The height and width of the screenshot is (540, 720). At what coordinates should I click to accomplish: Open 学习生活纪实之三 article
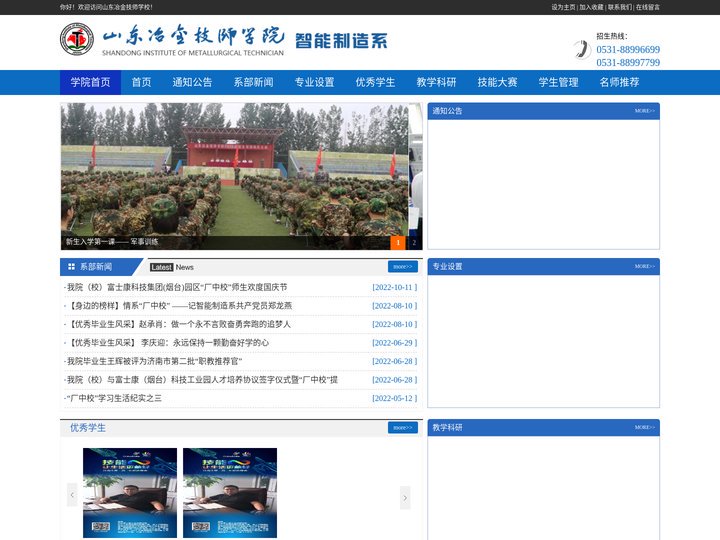click(x=114, y=398)
